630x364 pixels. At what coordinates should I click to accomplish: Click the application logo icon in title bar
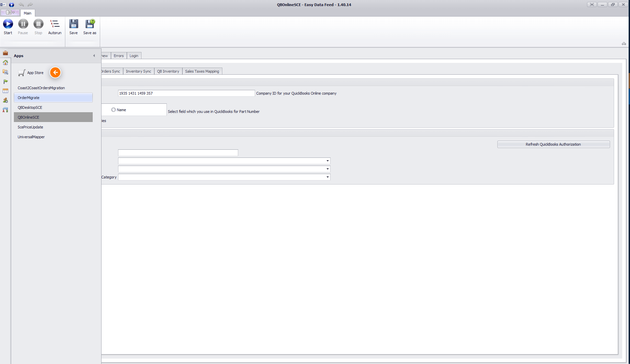[x=3, y=5]
